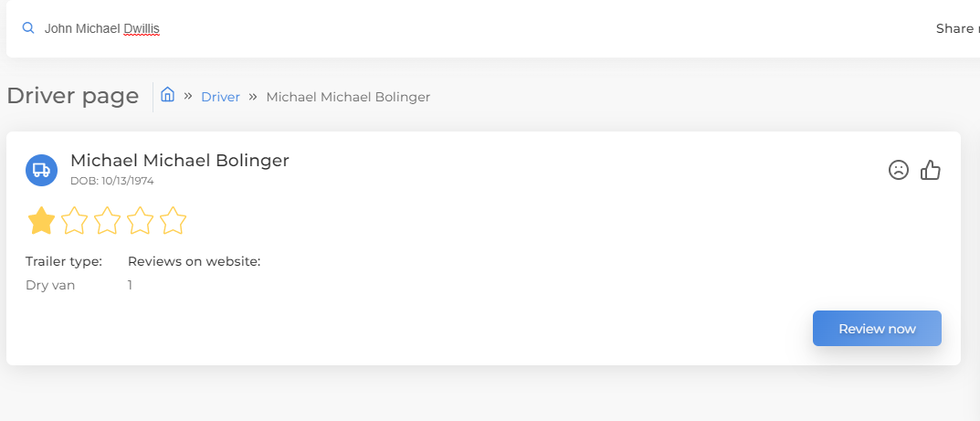Click the Dry van trailer type value
This screenshot has height=421, width=980.
tap(50, 285)
